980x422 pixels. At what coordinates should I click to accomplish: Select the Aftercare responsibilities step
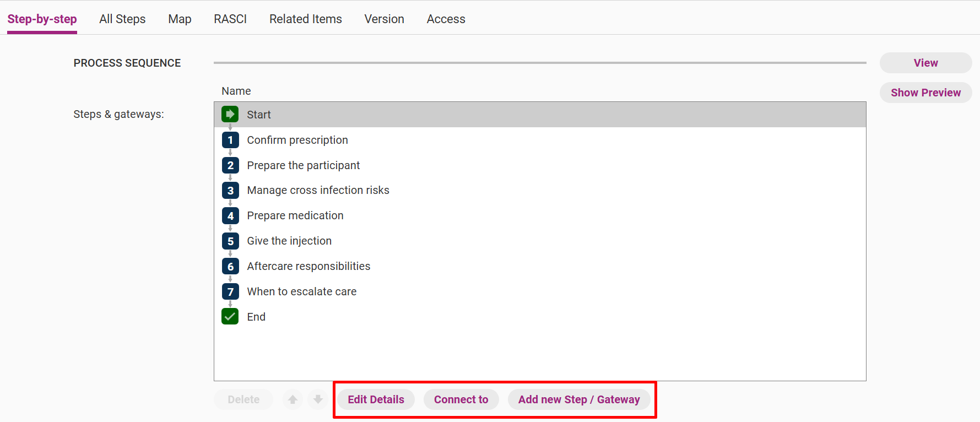click(540, 267)
